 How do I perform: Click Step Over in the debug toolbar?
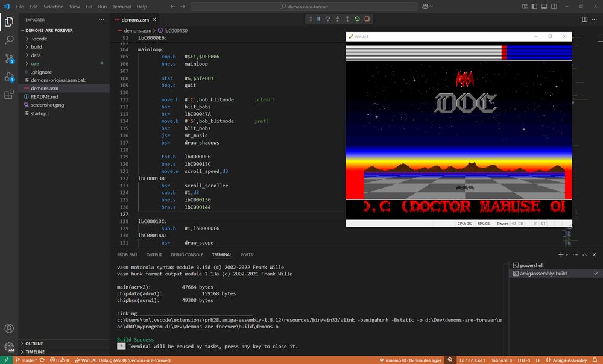pos(327,19)
